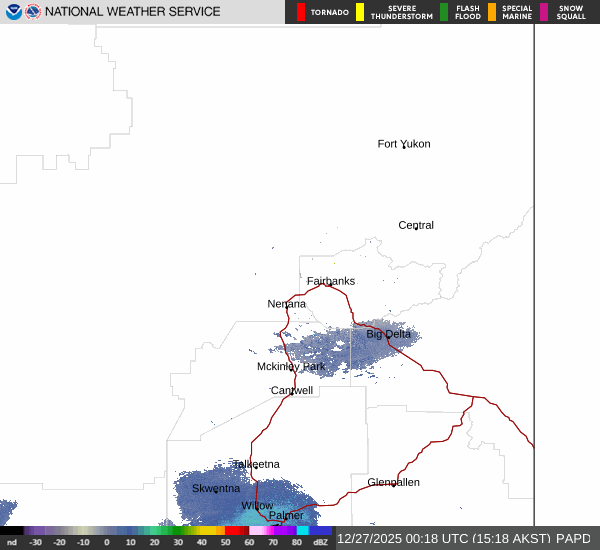Click the Talkeetna map label
The image size is (600, 550).
pos(256,464)
